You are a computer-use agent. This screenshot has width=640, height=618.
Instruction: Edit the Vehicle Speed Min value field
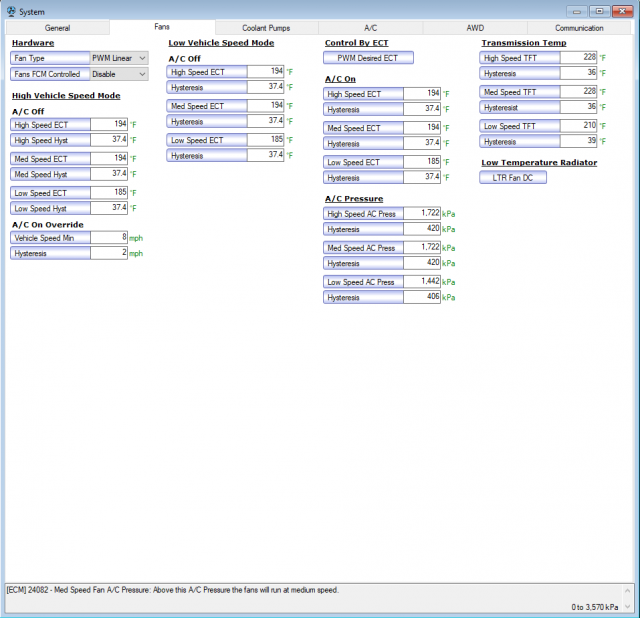(x=108, y=238)
